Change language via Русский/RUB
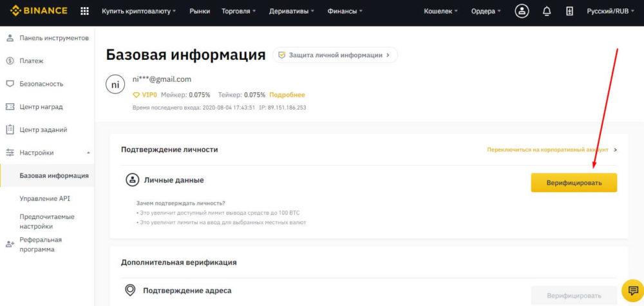 611,11
